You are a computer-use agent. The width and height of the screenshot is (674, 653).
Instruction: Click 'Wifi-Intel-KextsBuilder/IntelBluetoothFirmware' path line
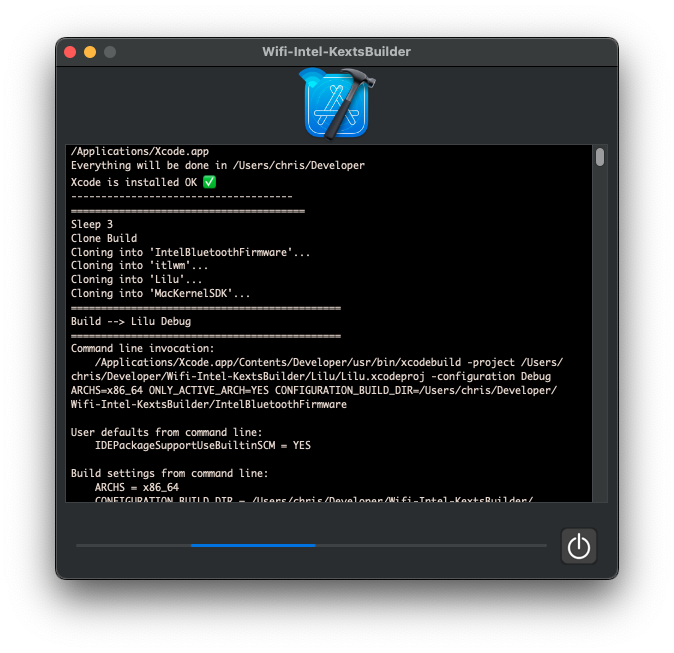pyautogui.click(x=208, y=405)
